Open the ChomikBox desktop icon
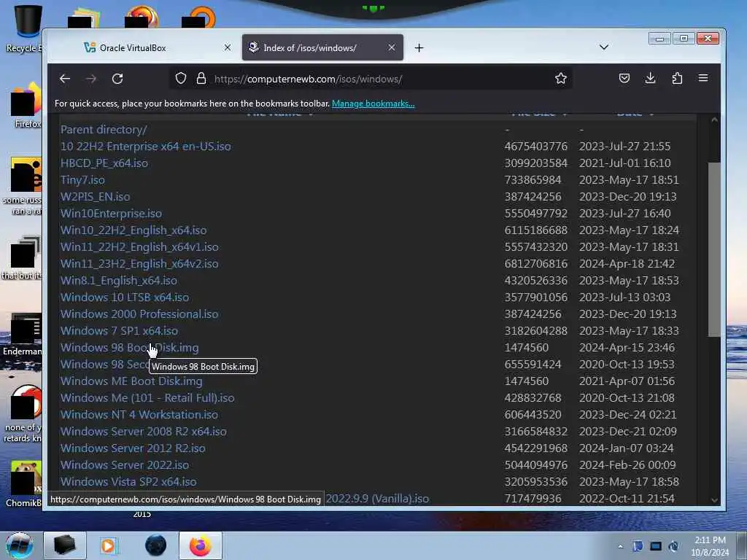This screenshot has width=747, height=560. [x=24, y=484]
